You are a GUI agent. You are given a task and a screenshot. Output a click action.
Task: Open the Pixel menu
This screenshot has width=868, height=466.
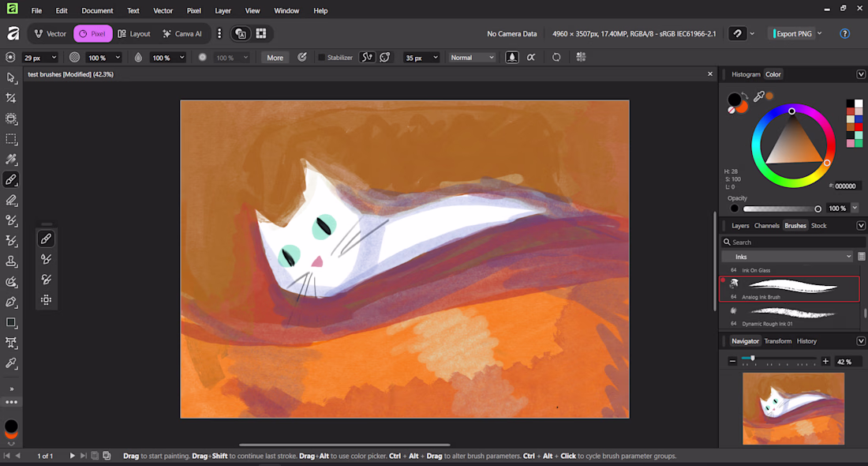pos(193,11)
